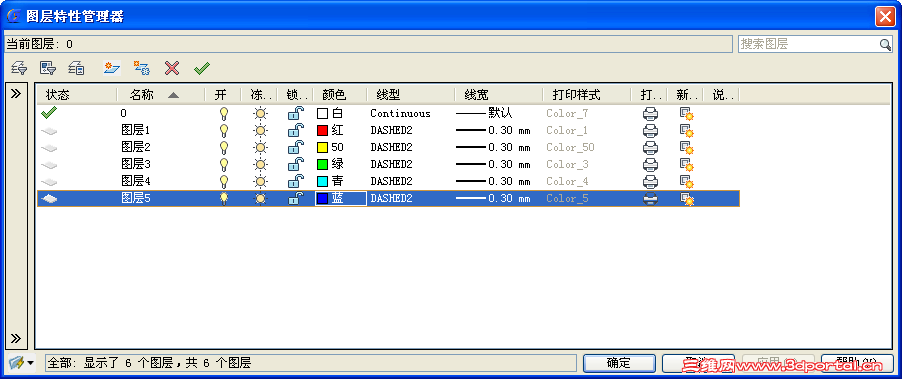The width and height of the screenshot is (902, 379).
Task: Freeze 图层2 using its sun icon
Action: pyautogui.click(x=261, y=148)
